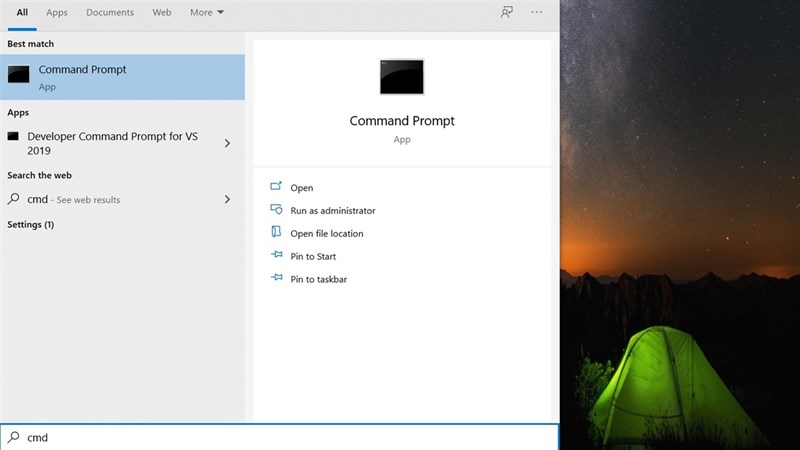
Task: Expand Developer Command Prompt for VS 2019 arrow
Action: coord(227,143)
